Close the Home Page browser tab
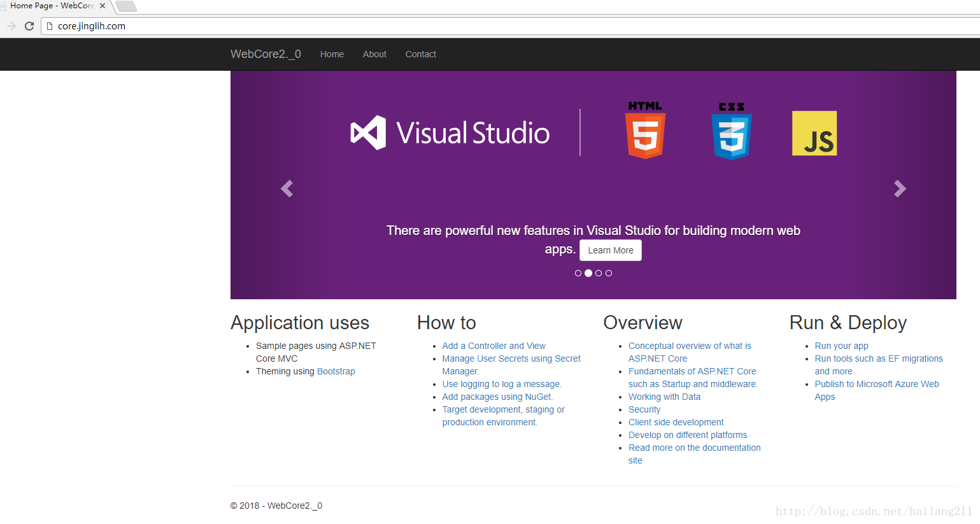Screen dimensions: 980x524 (103, 6)
